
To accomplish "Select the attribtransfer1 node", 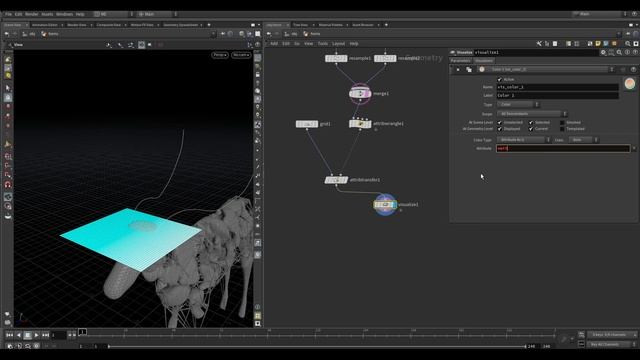I will click(336, 180).
